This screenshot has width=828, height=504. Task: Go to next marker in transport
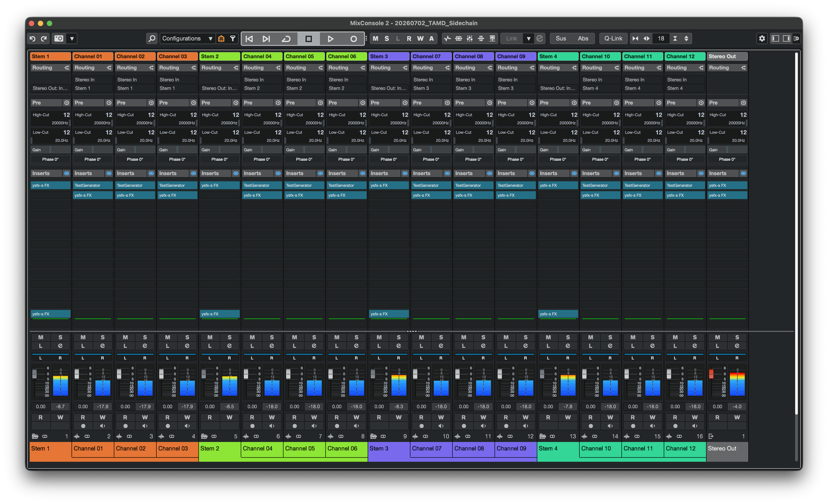(x=266, y=39)
